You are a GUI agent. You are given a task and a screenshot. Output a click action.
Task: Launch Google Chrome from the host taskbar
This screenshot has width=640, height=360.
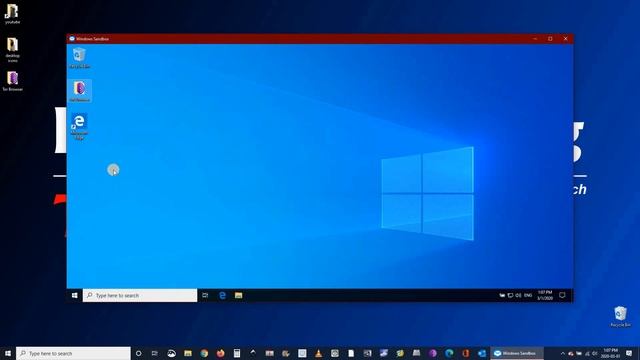click(204, 353)
